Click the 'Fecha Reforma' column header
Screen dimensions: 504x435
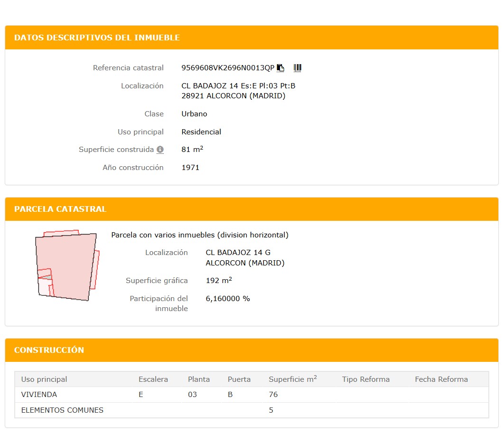tap(441, 379)
